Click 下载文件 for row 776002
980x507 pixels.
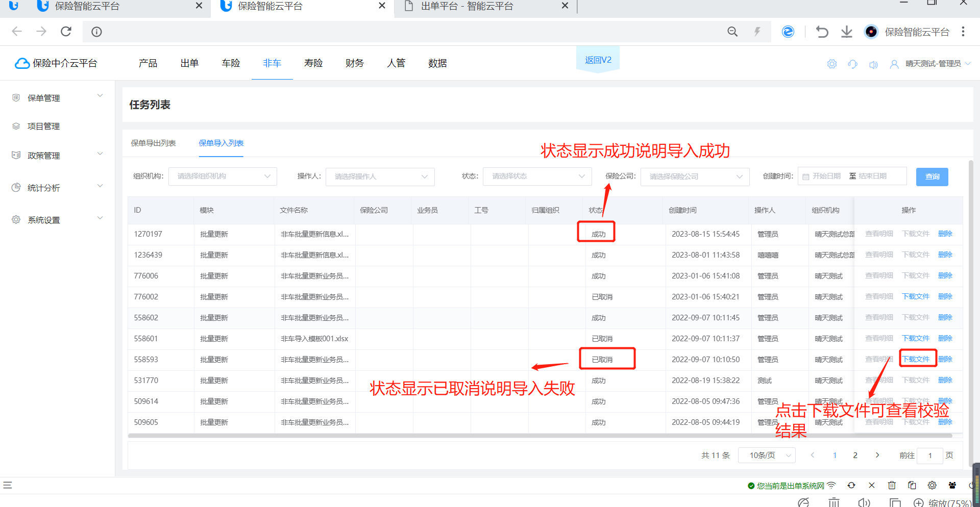coord(916,296)
